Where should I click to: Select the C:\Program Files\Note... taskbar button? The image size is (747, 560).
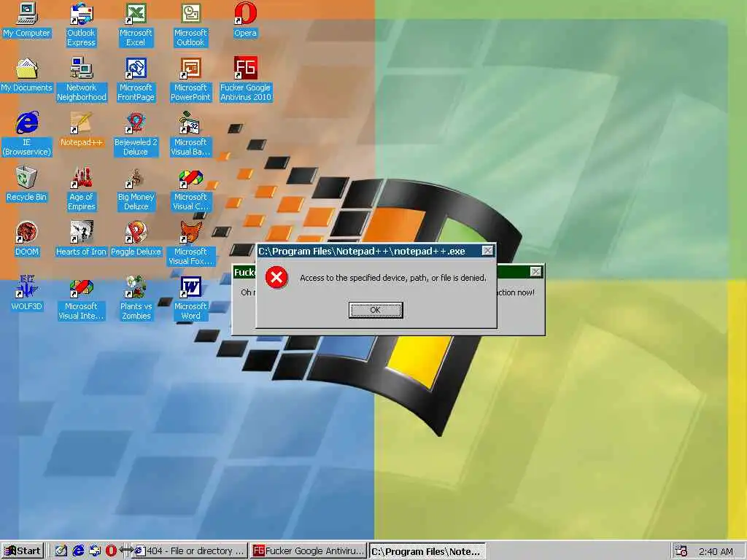pyautogui.click(x=427, y=551)
